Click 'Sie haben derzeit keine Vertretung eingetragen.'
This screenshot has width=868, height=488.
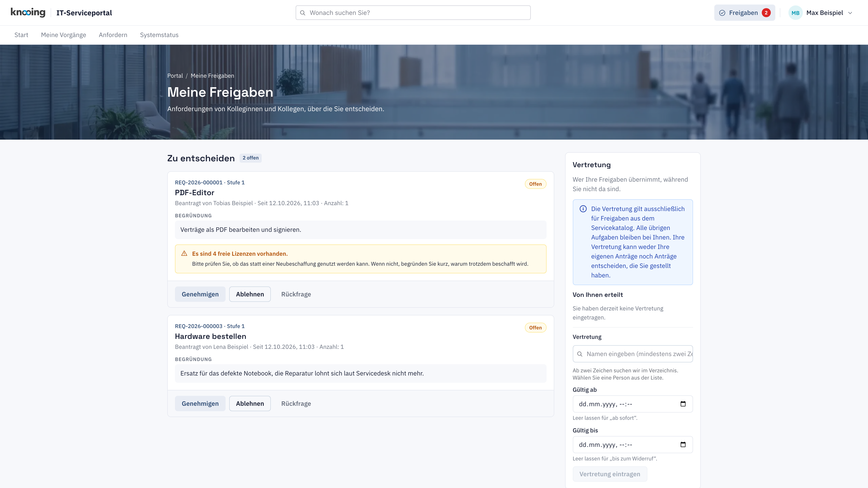click(x=618, y=313)
